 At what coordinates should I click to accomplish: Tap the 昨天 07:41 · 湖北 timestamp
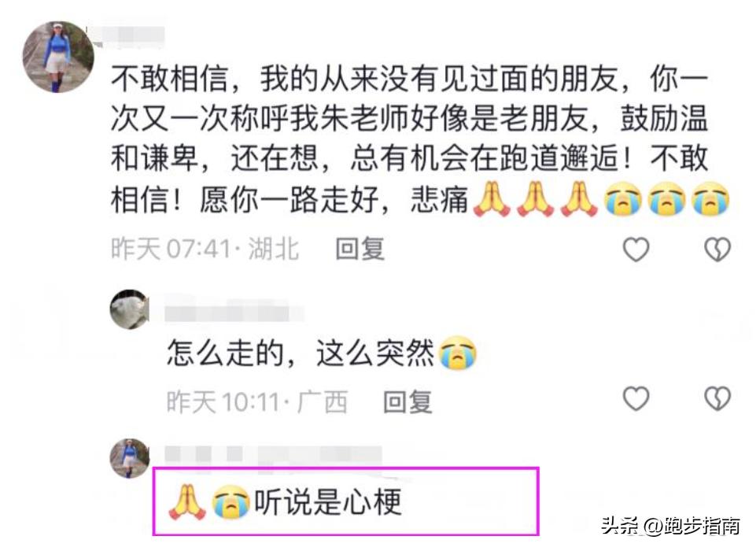(x=205, y=250)
